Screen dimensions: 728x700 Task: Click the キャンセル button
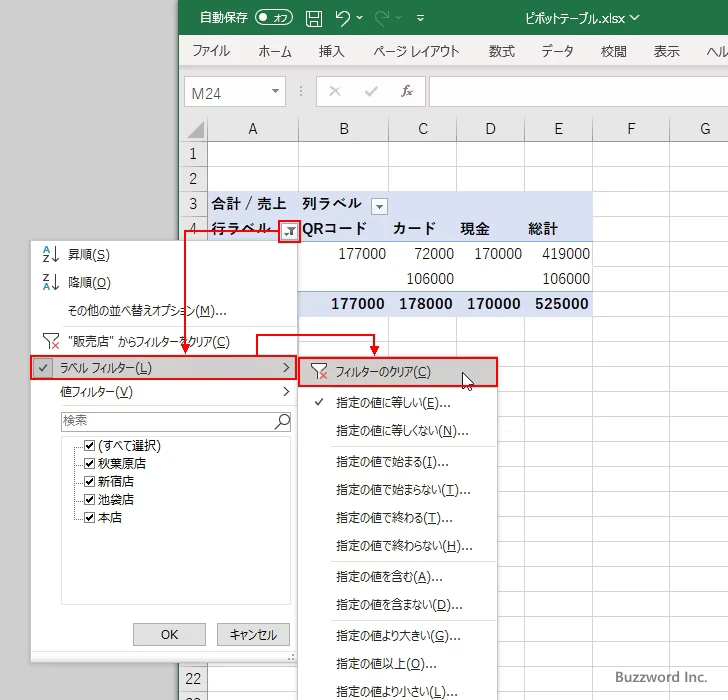(x=254, y=635)
